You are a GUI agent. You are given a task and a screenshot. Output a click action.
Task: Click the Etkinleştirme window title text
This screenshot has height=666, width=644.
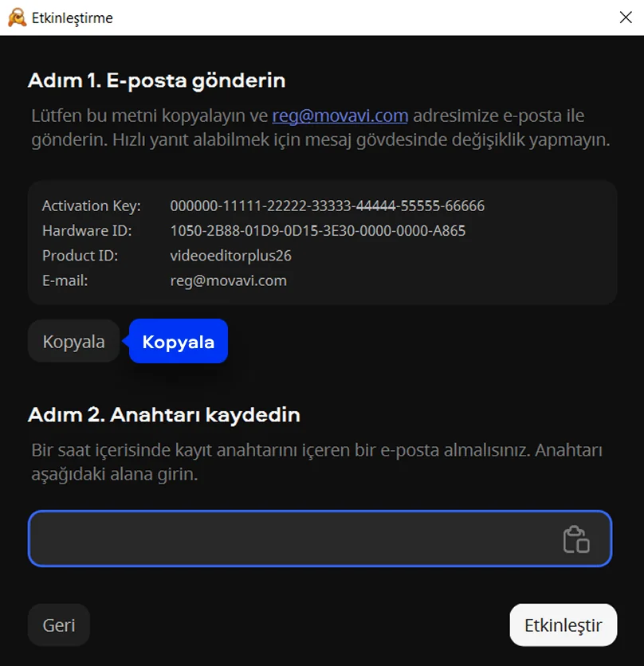(73, 18)
